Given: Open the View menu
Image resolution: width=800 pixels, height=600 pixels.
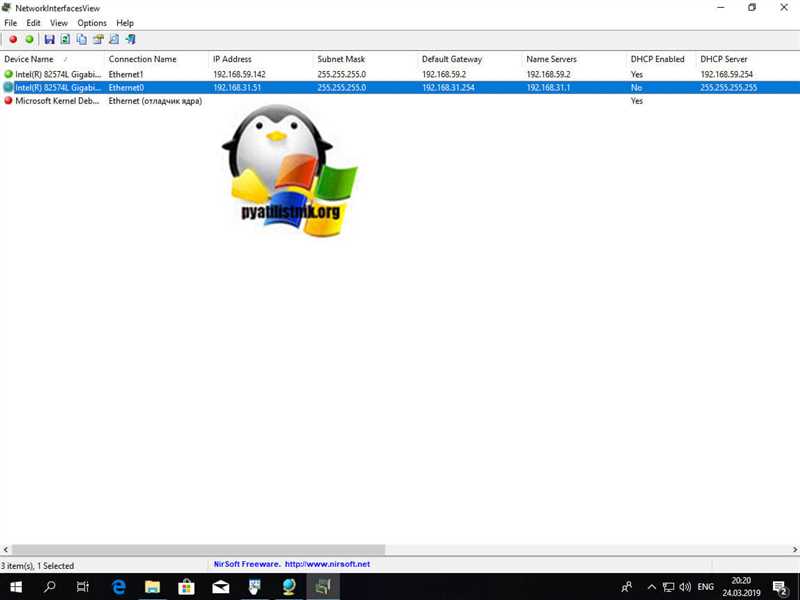Looking at the screenshot, I should pos(59,23).
